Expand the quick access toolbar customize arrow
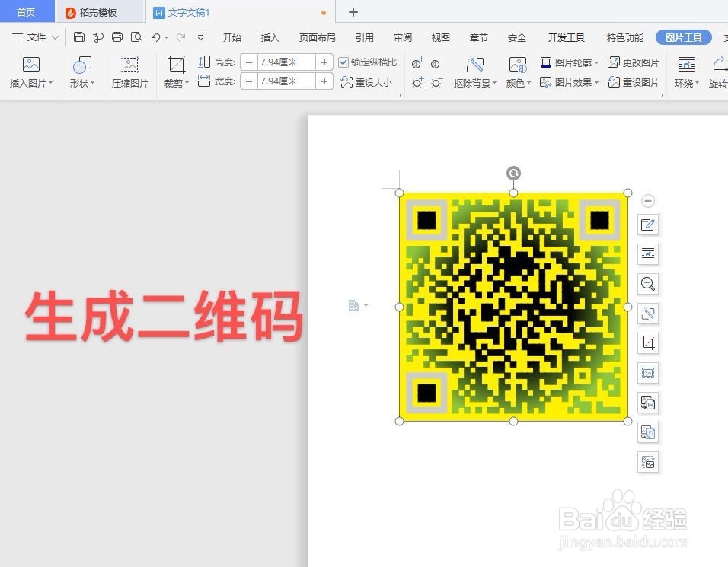 click(x=200, y=37)
